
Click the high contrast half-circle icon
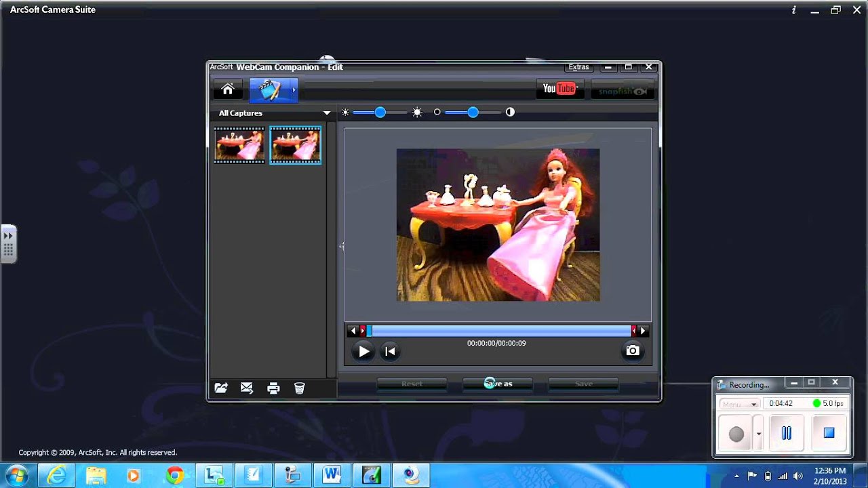click(510, 113)
